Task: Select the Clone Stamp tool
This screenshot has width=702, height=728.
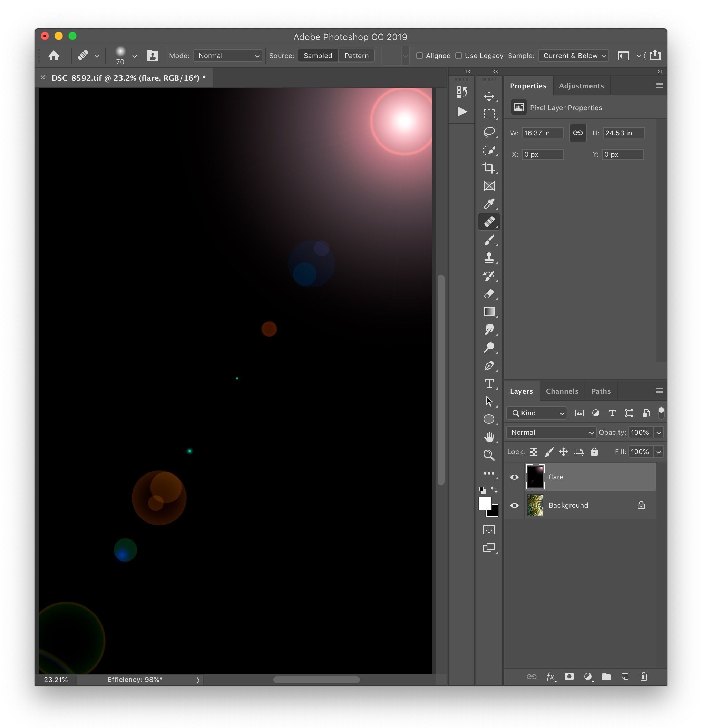Action: click(489, 258)
